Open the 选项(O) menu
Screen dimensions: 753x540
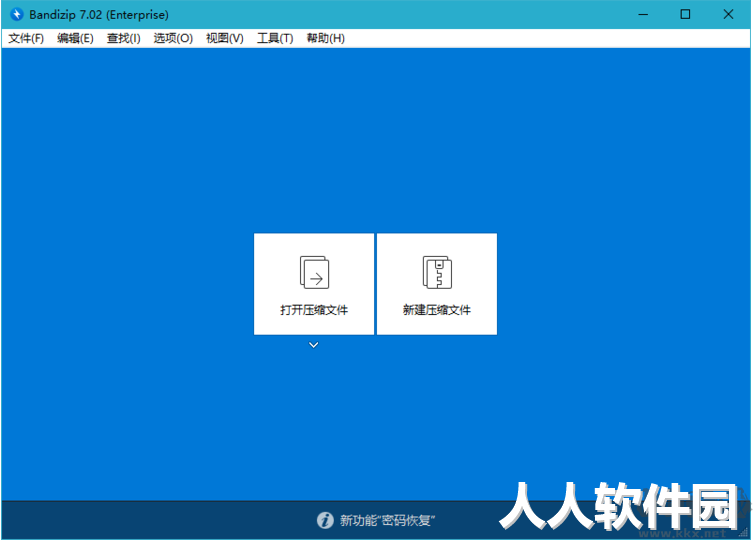[x=173, y=38]
